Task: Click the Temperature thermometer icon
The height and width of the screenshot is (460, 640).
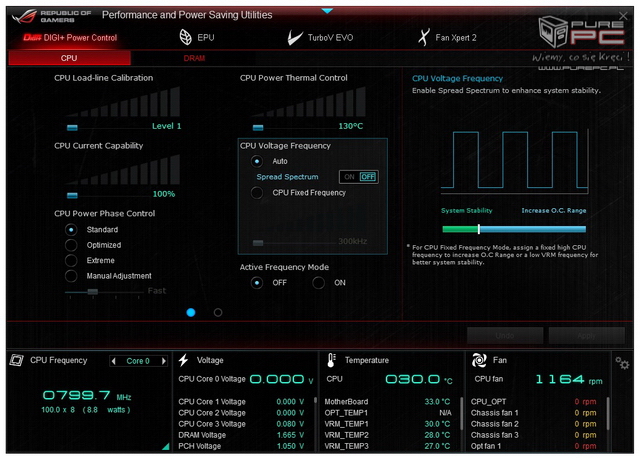Action: pos(331,360)
